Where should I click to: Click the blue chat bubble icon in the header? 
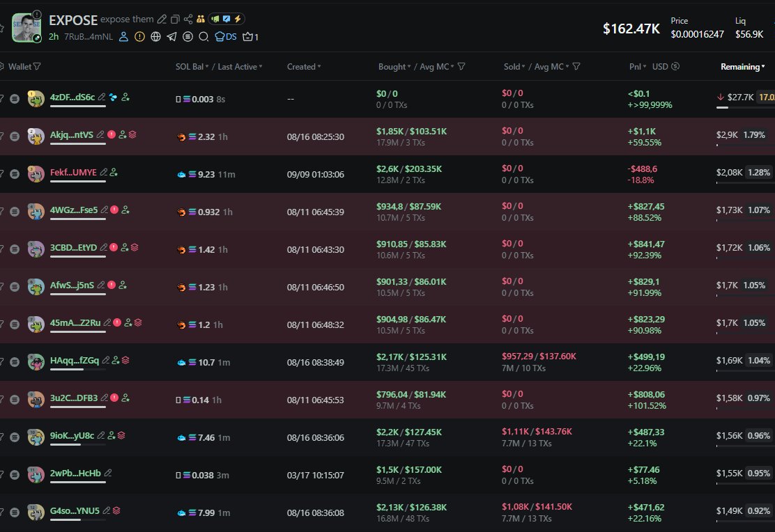(x=227, y=19)
